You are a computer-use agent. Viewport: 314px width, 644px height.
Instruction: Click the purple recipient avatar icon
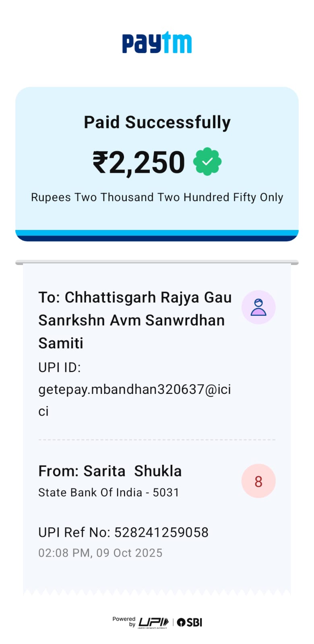click(x=258, y=307)
